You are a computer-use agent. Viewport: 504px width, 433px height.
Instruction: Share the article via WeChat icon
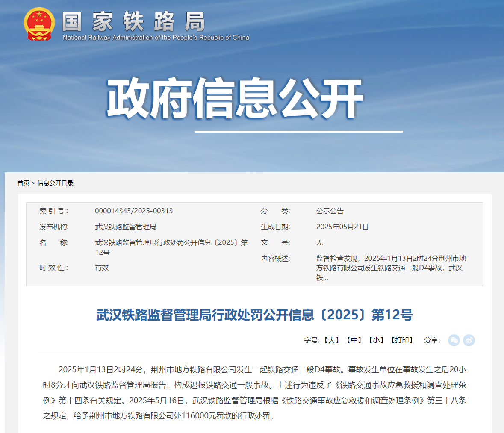pos(454,340)
